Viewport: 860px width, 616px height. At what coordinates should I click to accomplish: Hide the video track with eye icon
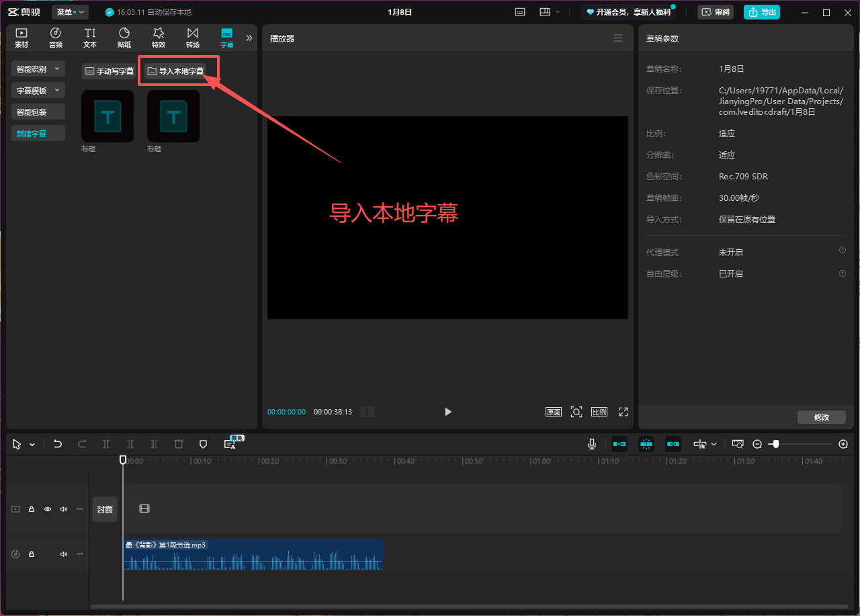(48, 509)
